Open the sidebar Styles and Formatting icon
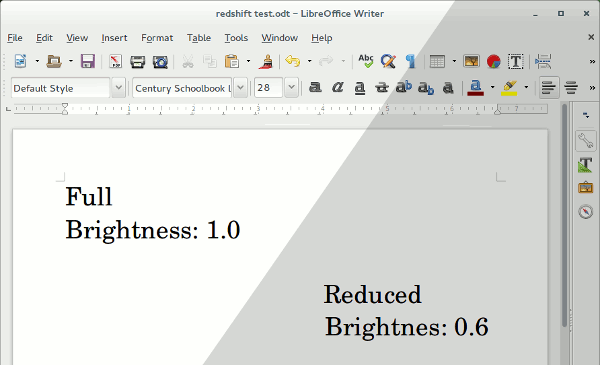Image resolution: width=600 pixels, height=365 pixels. [585, 165]
